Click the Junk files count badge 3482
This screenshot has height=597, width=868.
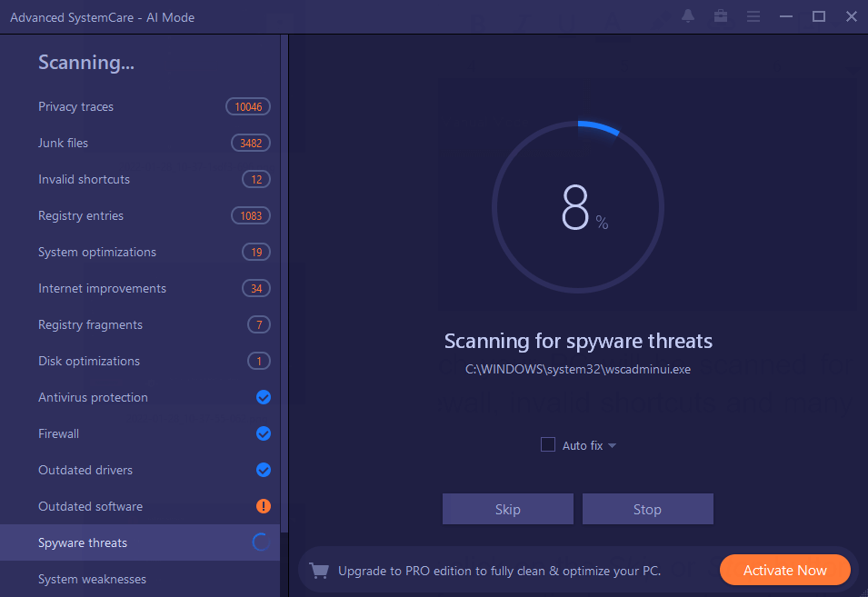point(251,143)
